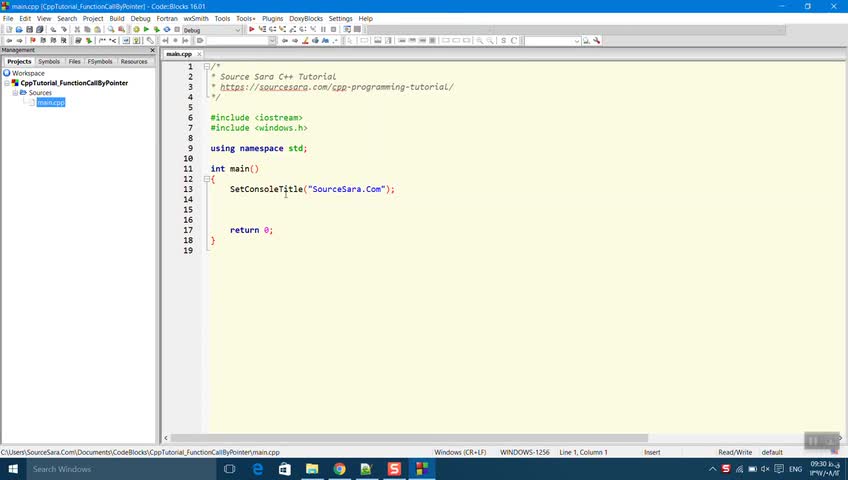Open Code::Blocks from the Windows taskbar
The image size is (848, 480).
pos(422,469)
